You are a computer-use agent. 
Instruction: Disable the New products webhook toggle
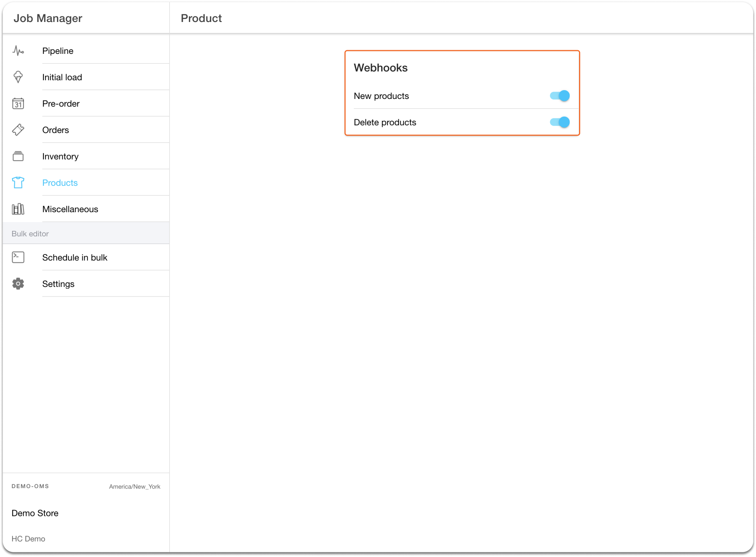click(x=559, y=96)
